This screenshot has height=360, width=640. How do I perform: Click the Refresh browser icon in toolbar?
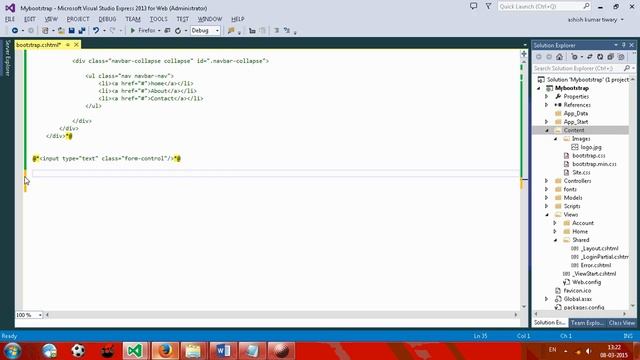pyautogui.click(x=178, y=31)
